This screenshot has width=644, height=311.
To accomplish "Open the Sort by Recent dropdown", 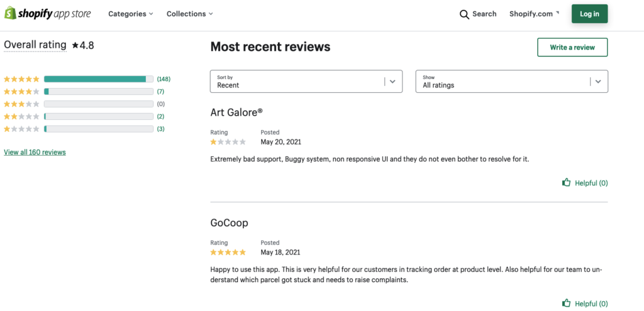I will (x=306, y=82).
